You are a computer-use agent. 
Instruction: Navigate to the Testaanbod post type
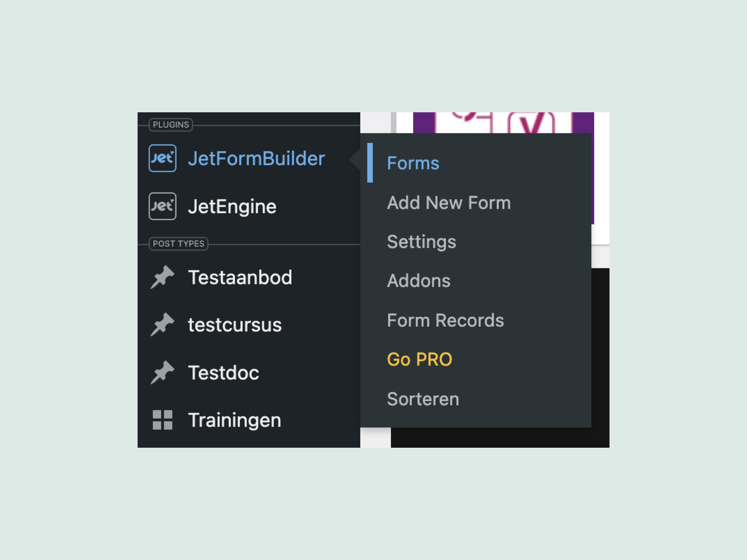(x=240, y=277)
